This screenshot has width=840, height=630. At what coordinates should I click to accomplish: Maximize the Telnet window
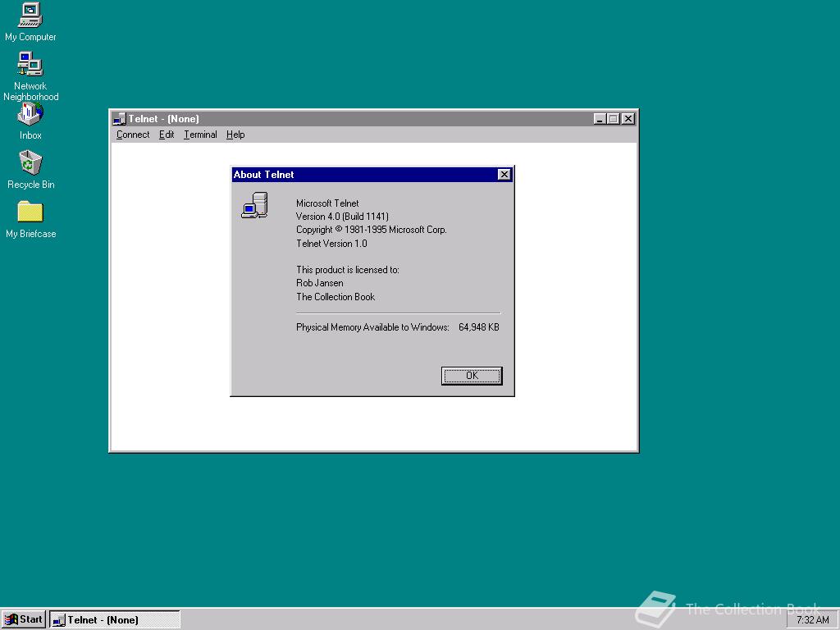coord(614,119)
